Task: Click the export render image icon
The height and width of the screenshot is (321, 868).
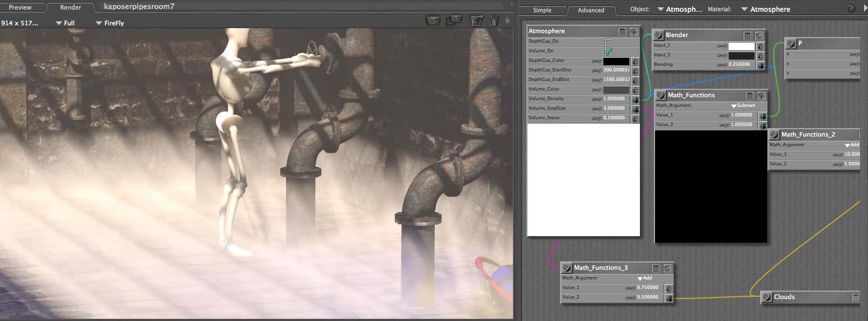Action: (477, 21)
